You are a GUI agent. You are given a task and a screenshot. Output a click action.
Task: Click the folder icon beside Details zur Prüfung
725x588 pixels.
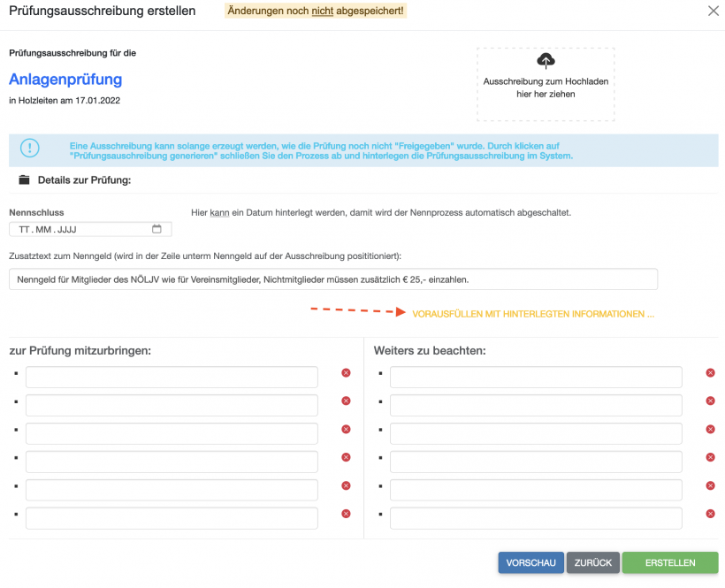coord(25,180)
